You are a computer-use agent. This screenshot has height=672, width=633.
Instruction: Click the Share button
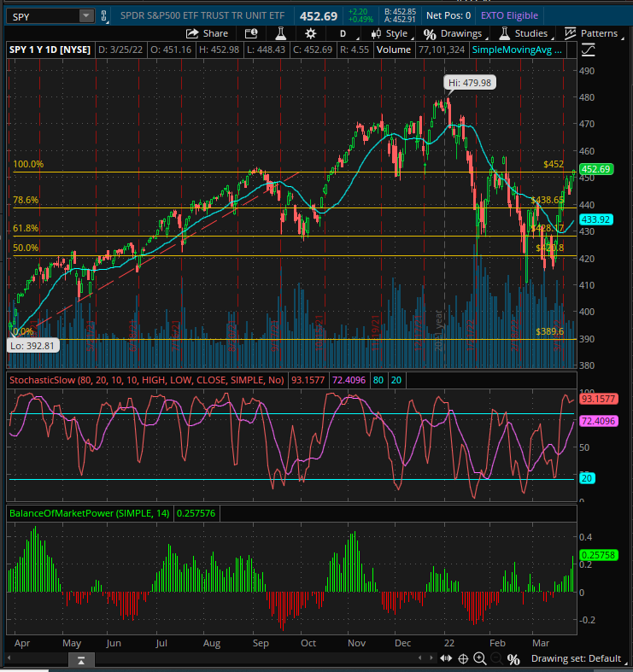click(x=207, y=33)
